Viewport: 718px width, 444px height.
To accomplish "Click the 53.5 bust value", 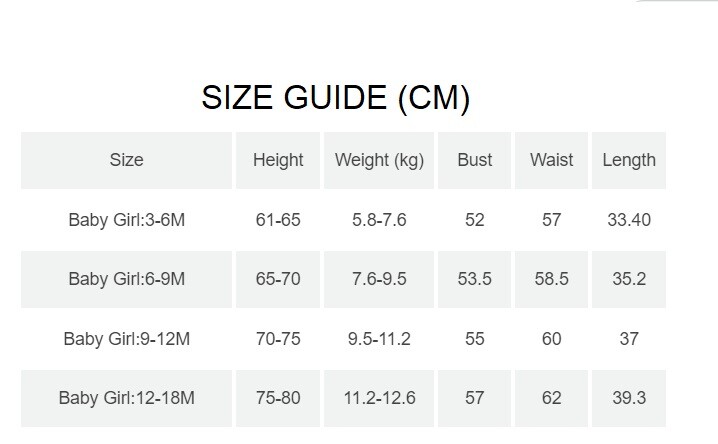I will coord(474,279).
